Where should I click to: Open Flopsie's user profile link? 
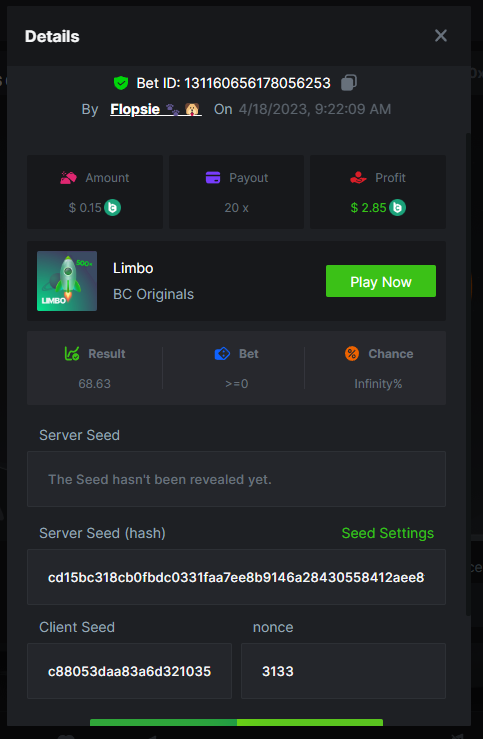coord(156,109)
